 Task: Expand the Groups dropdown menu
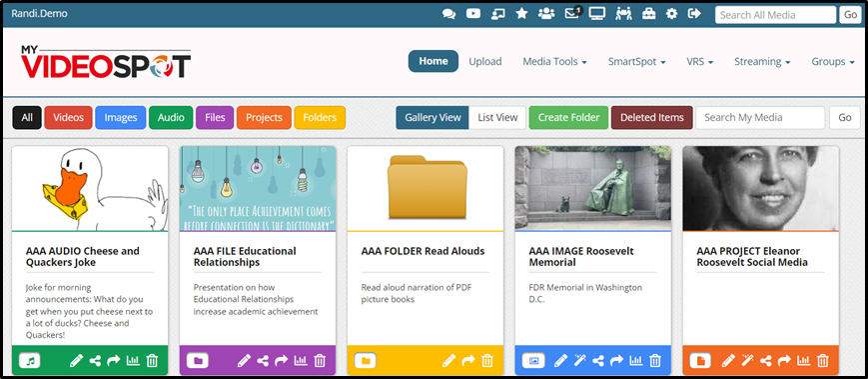tap(833, 62)
